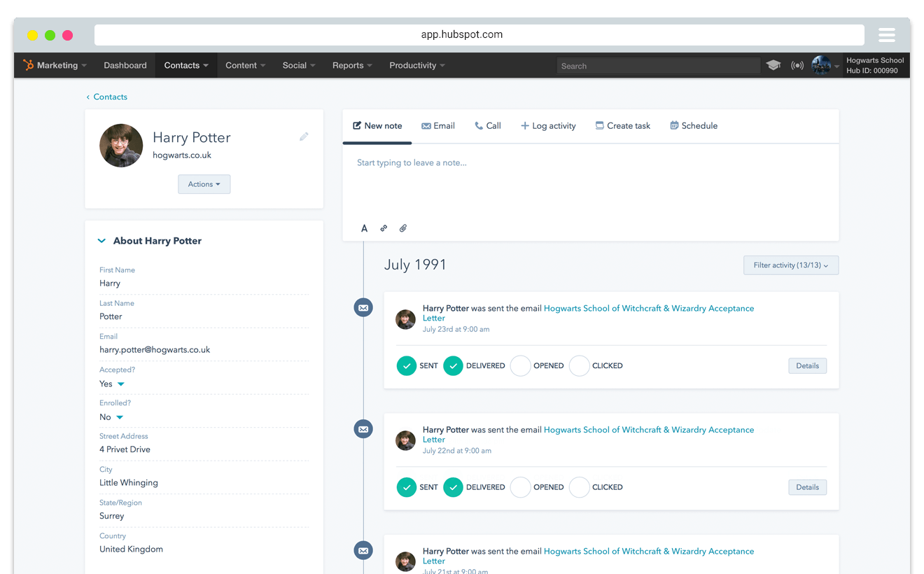Click the City value Little Whinging
This screenshot has height=574, width=924.
129,483
